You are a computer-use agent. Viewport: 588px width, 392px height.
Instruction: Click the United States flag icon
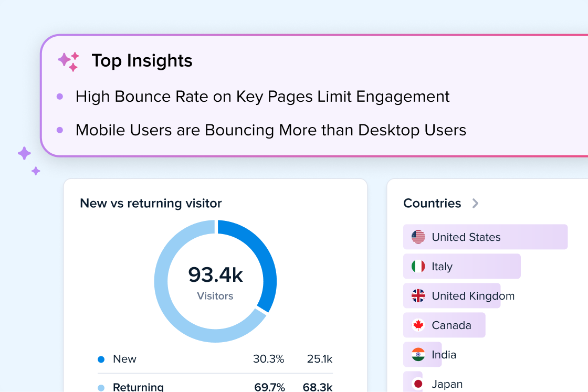click(418, 237)
